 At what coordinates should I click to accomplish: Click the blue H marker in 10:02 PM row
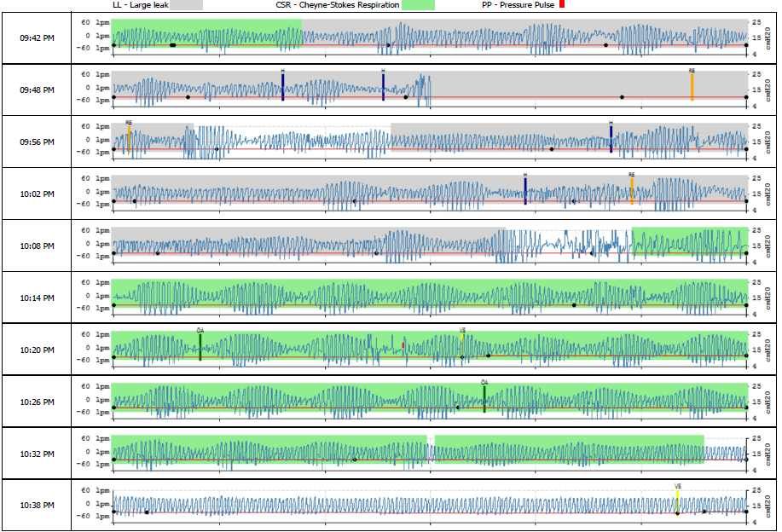point(525,190)
